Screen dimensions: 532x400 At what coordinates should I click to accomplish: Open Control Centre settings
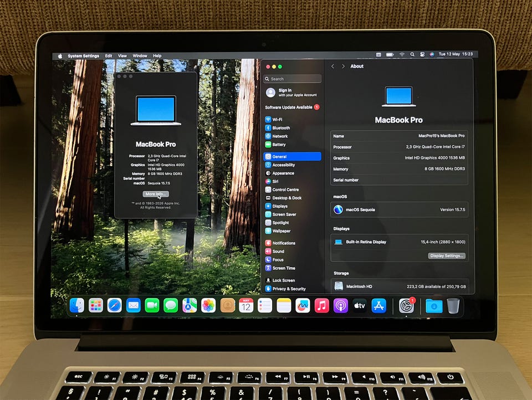(282, 189)
